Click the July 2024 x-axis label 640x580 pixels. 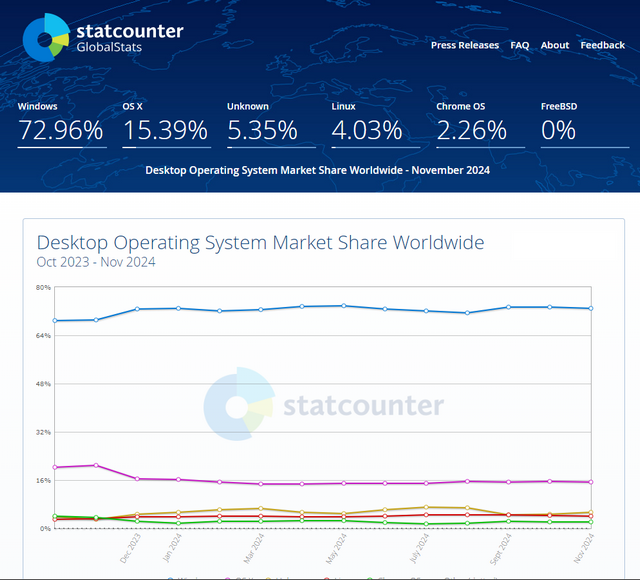(x=419, y=548)
